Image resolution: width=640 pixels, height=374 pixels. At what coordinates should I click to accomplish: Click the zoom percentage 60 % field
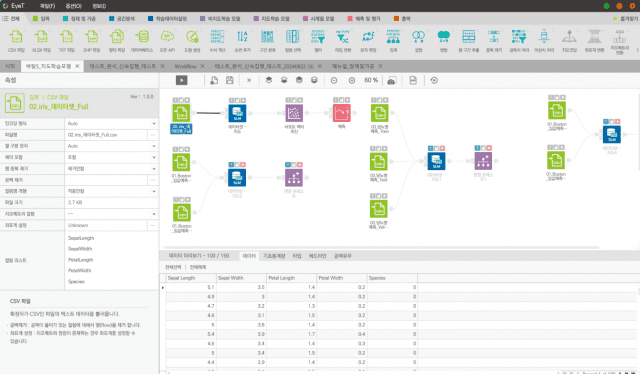point(371,80)
